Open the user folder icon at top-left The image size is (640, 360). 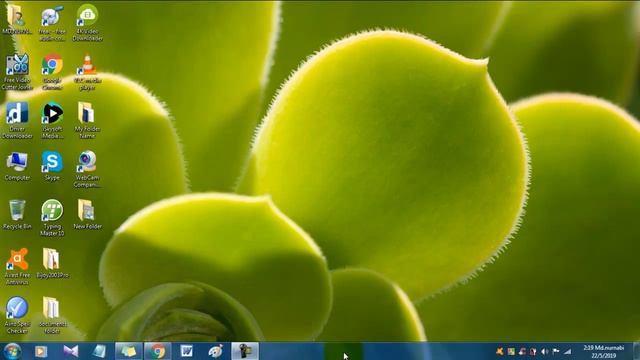[17, 19]
